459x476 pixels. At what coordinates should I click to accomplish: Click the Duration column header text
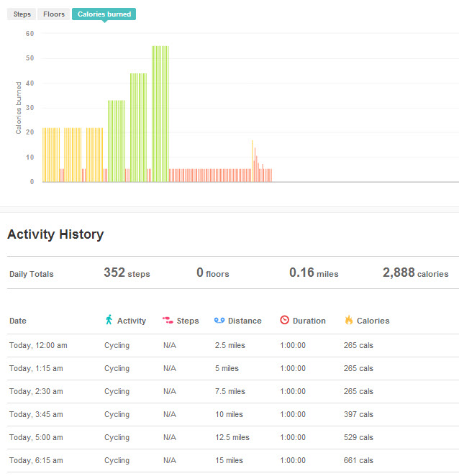(309, 321)
